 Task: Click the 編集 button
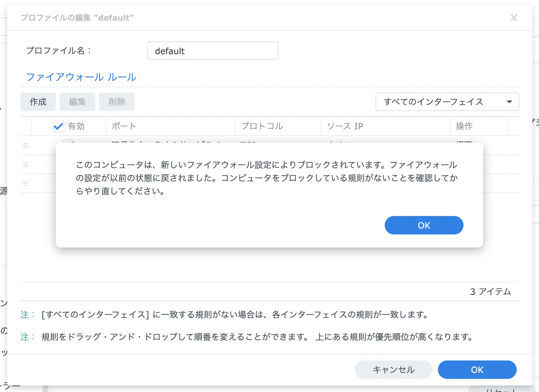pyautogui.click(x=77, y=102)
